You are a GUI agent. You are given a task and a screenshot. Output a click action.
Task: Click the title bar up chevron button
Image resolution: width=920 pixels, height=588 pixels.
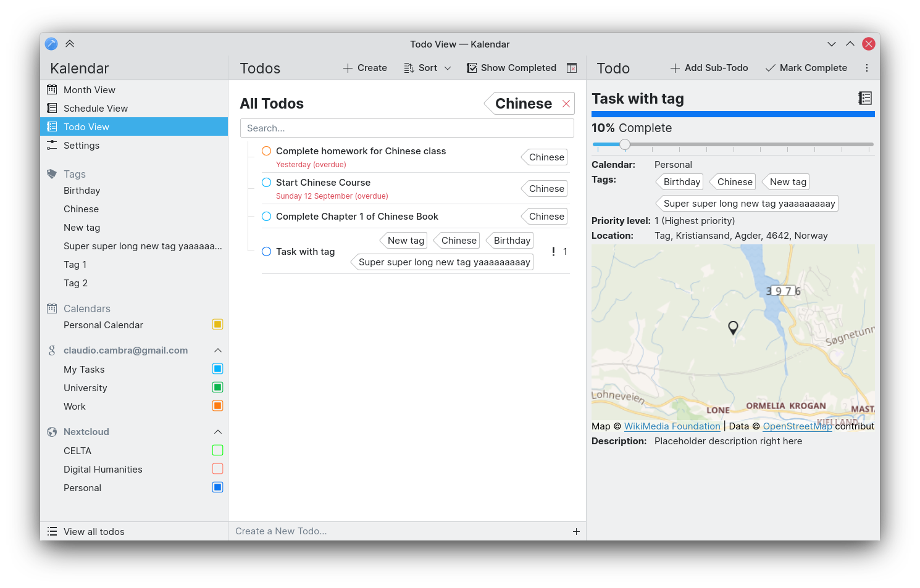850,44
